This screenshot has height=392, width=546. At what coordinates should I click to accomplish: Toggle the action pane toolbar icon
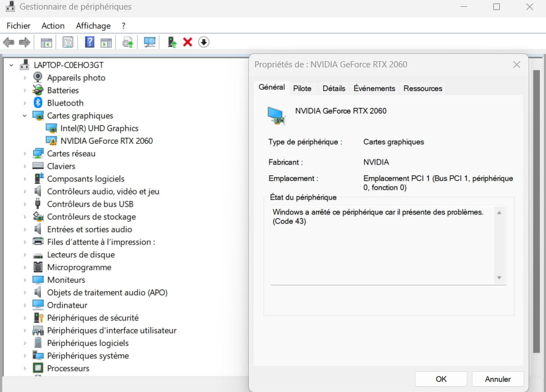coord(106,43)
